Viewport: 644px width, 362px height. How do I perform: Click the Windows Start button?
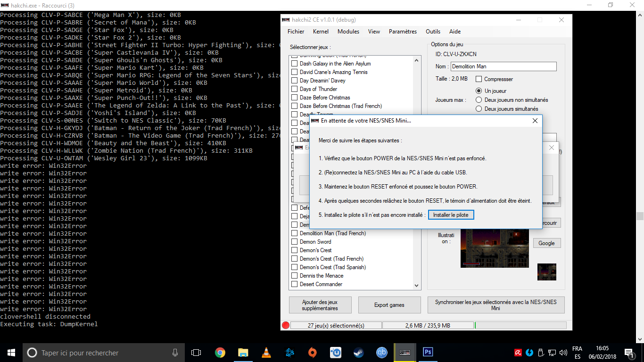(x=11, y=352)
